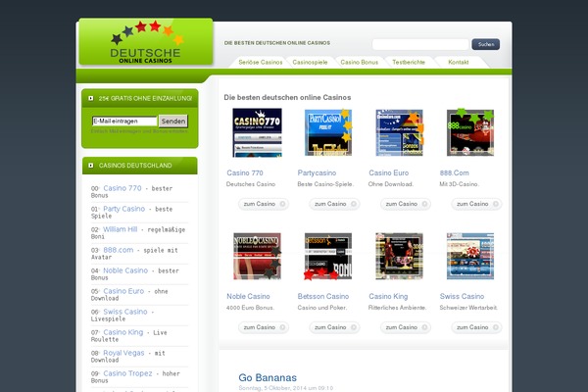The width and height of the screenshot is (588, 392).
Task: Open the Casino 770 thumbnail image
Action: coord(257,132)
